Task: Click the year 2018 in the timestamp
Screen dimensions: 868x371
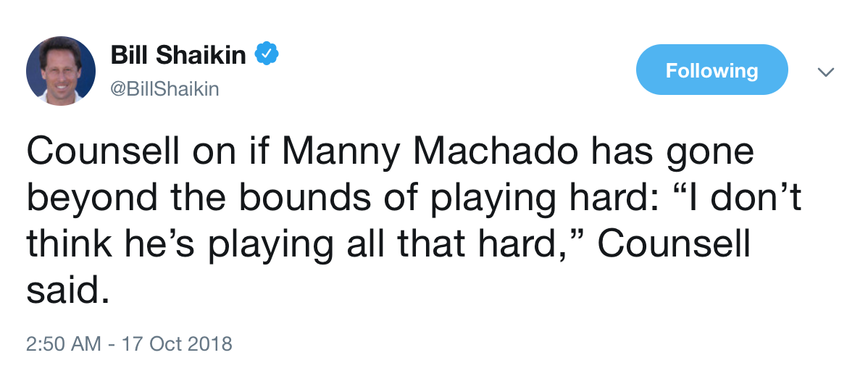Action: (x=207, y=343)
